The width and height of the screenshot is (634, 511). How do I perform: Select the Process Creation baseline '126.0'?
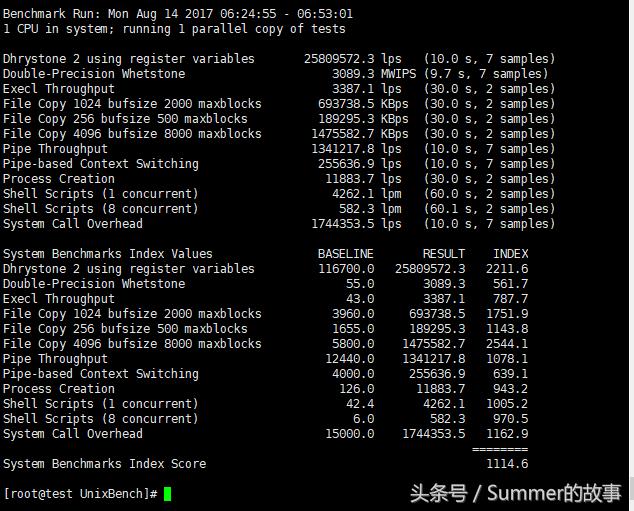[357, 389]
